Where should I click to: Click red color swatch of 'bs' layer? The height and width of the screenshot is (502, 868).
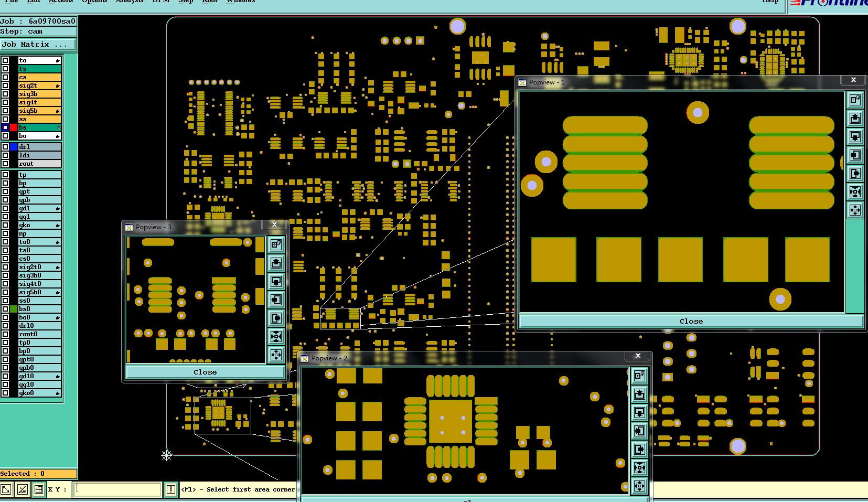[14, 127]
